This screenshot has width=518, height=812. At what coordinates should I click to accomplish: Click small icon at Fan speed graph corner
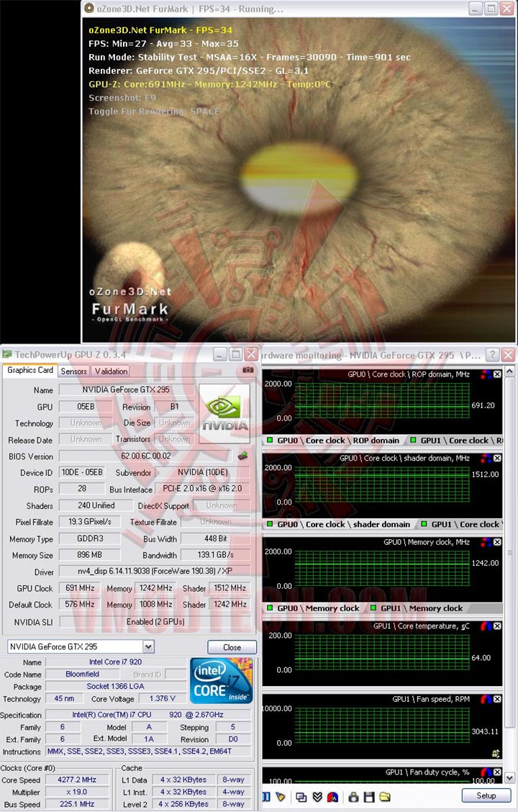pyautogui.click(x=495, y=754)
